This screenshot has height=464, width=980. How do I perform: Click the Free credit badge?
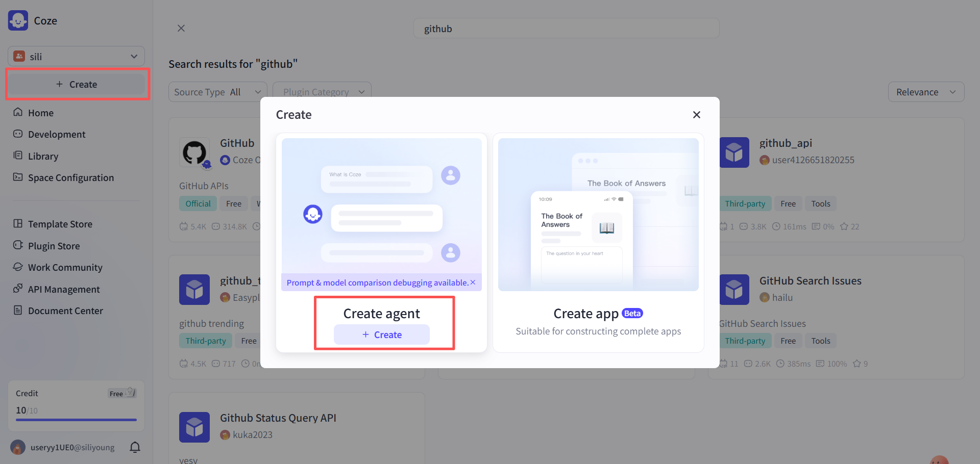click(x=122, y=393)
